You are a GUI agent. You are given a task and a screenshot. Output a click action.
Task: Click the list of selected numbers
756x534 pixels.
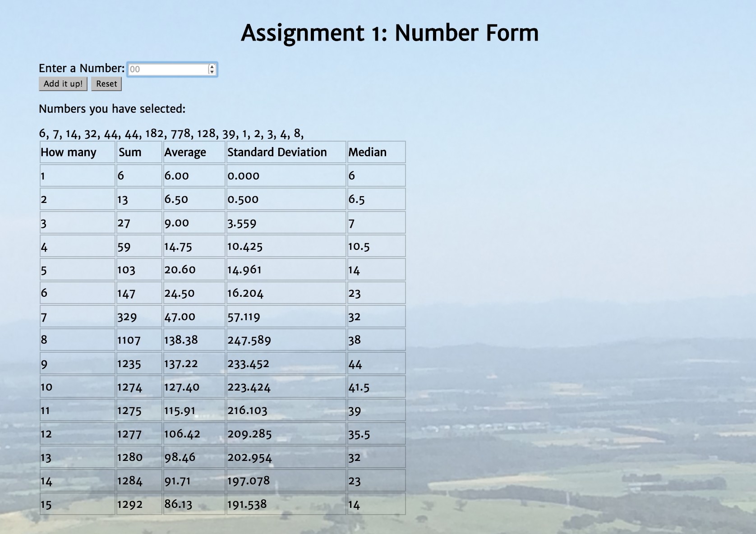pyautogui.click(x=171, y=133)
